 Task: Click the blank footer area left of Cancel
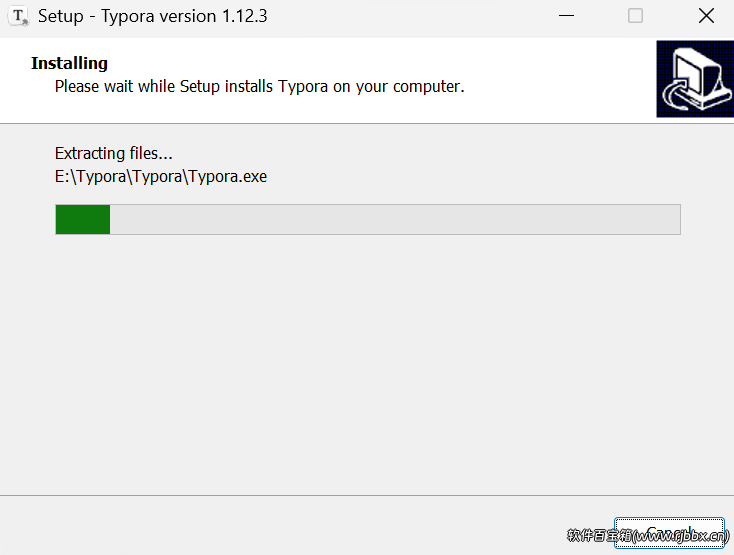[x=304, y=526]
